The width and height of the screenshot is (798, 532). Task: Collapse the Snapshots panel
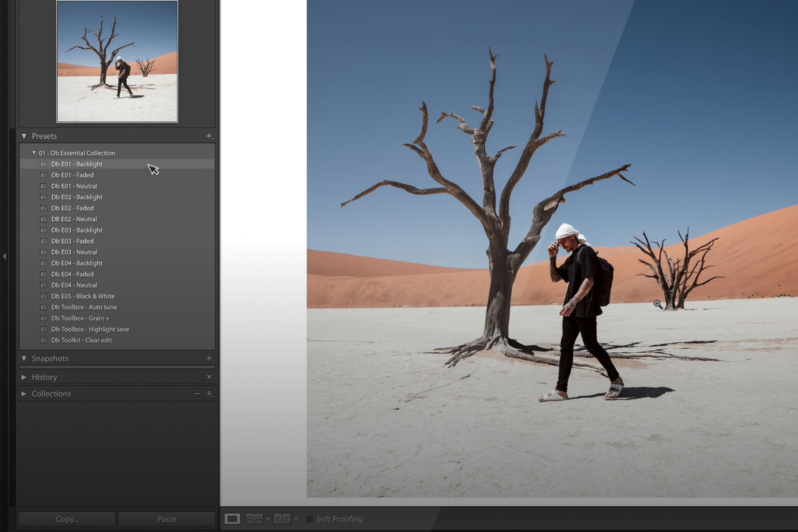pos(24,358)
